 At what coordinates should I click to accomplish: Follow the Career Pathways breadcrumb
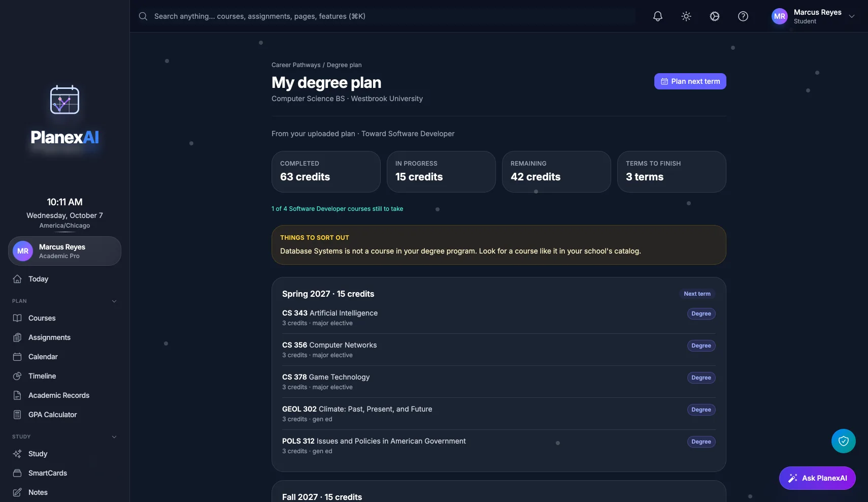(296, 65)
